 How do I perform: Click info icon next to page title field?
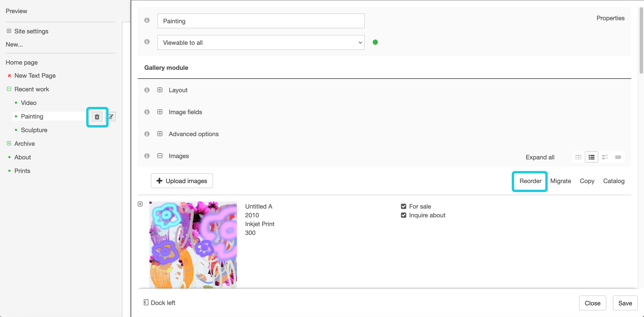pos(147,20)
